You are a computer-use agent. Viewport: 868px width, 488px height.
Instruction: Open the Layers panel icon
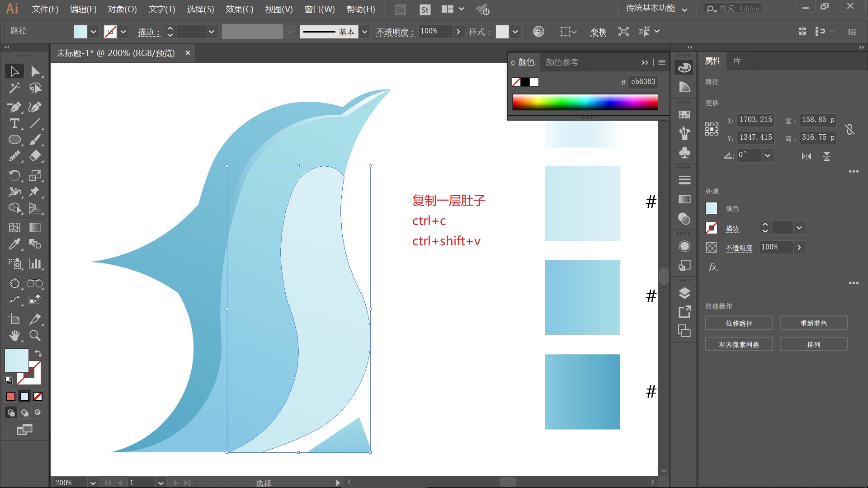coord(684,293)
